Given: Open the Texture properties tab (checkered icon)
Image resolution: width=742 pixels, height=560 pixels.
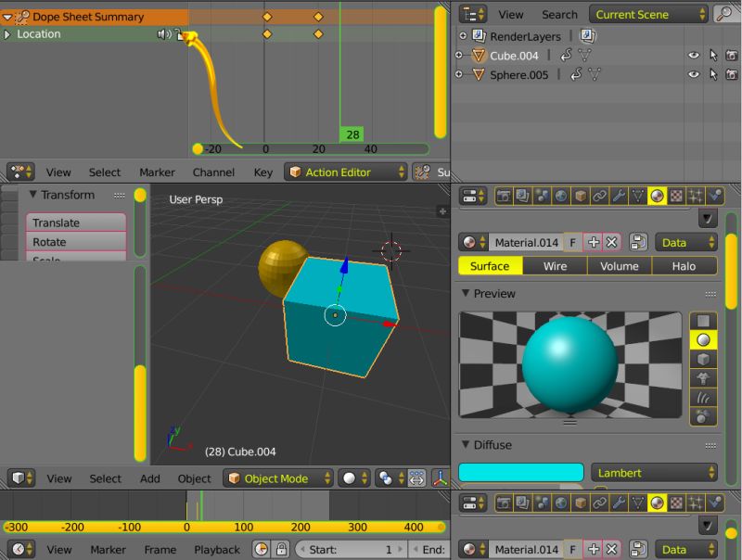Looking at the screenshot, I should click(x=675, y=196).
